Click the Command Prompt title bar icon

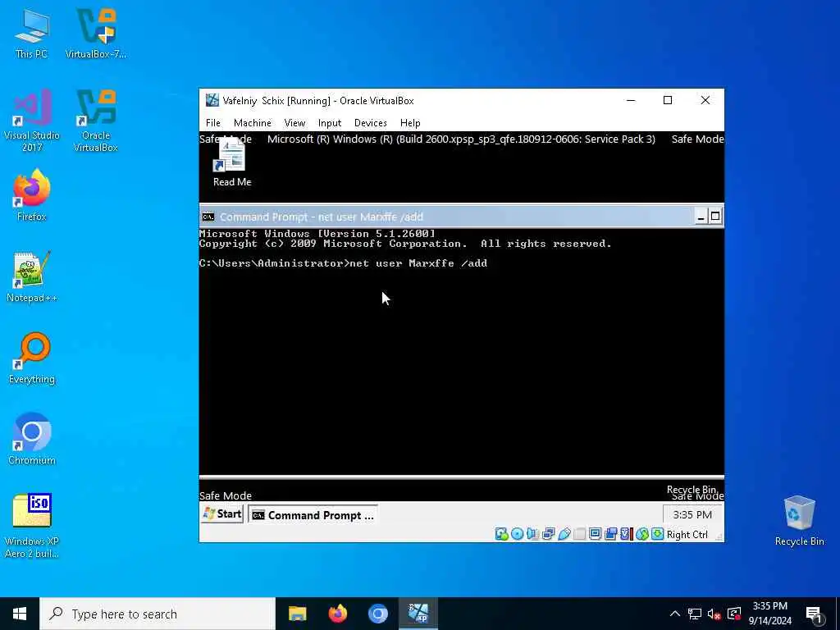pos(208,217)
